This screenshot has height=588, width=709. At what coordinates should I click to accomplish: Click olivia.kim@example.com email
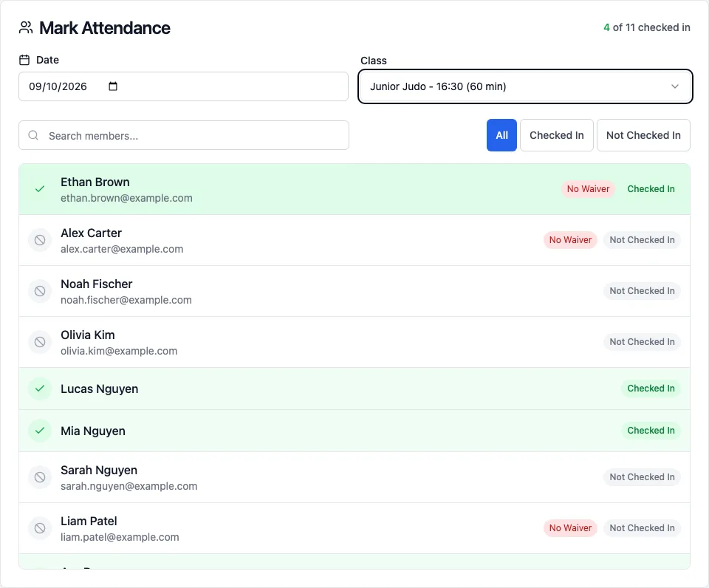click(x=119, y=351)
